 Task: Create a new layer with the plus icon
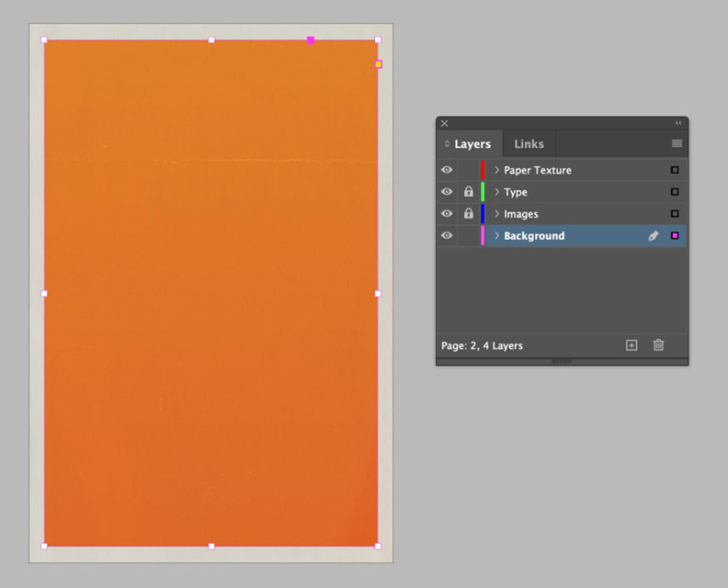pyautogui.click(x=631, y=345)
